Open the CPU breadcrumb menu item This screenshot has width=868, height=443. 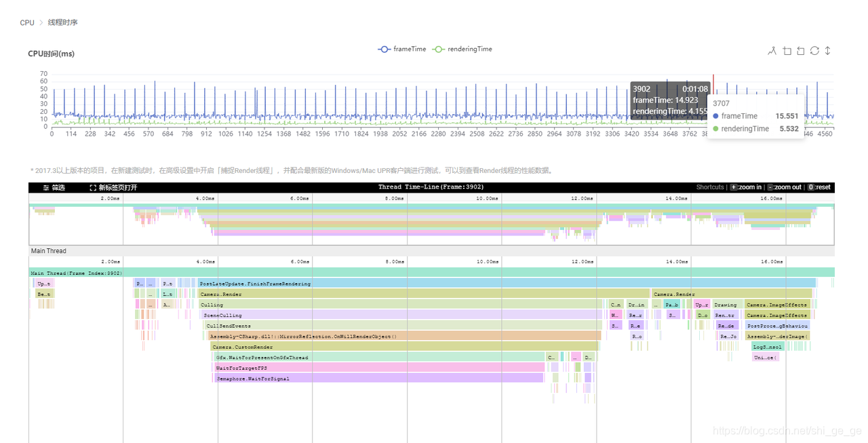pos(26,22)
